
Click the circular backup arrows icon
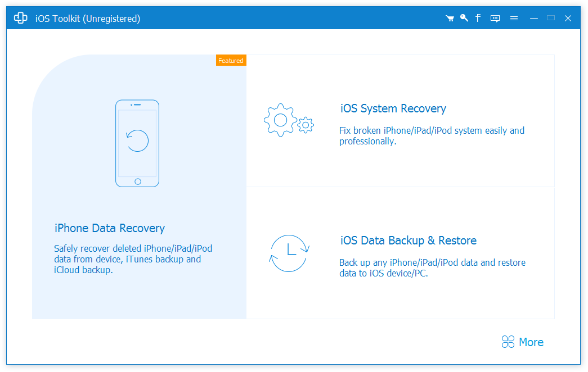point(289,253)
